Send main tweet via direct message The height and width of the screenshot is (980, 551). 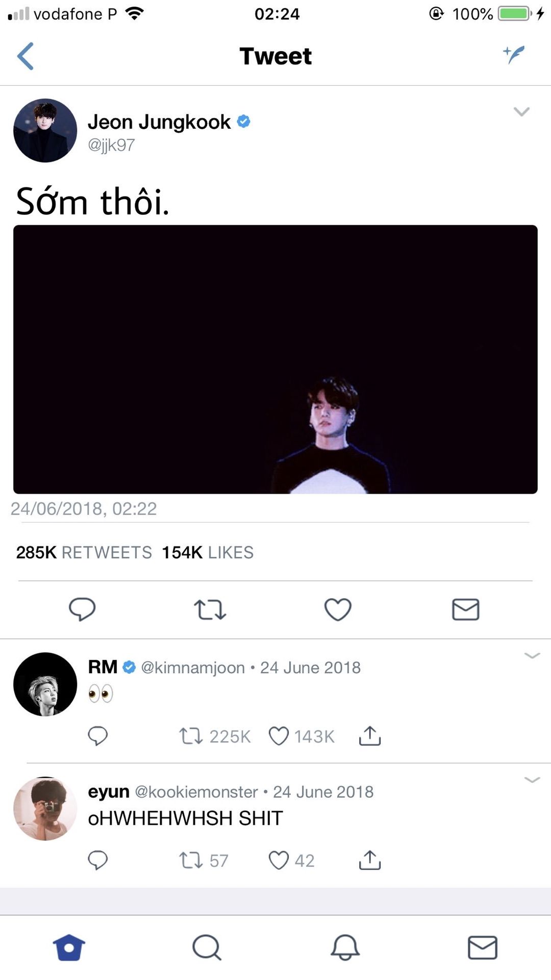(465, 609)
